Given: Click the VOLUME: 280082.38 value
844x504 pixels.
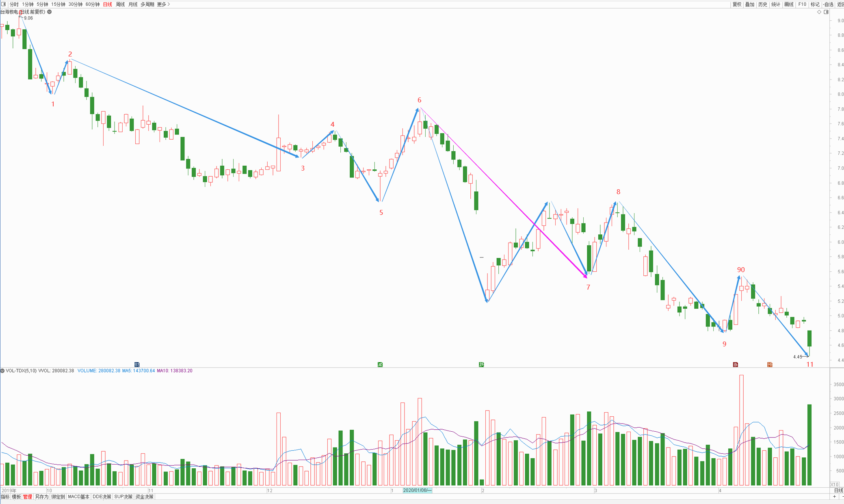Looking at the screenshot, I should point(99,371).
